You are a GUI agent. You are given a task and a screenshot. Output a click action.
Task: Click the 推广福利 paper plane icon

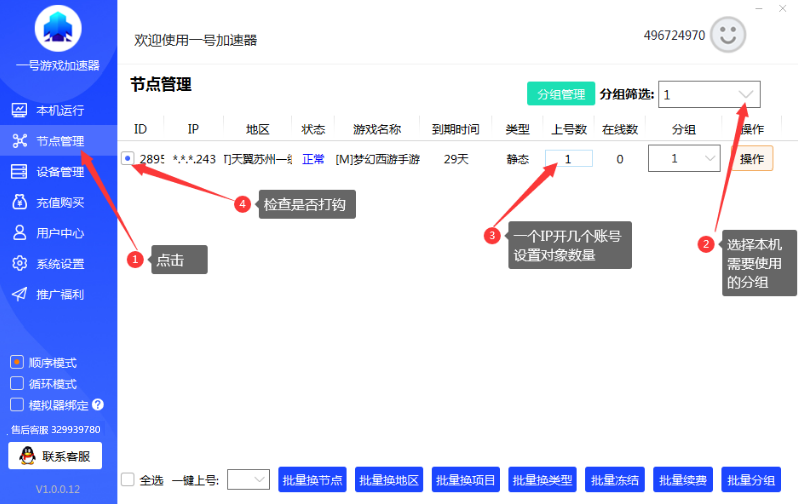[x=19, y=294]
